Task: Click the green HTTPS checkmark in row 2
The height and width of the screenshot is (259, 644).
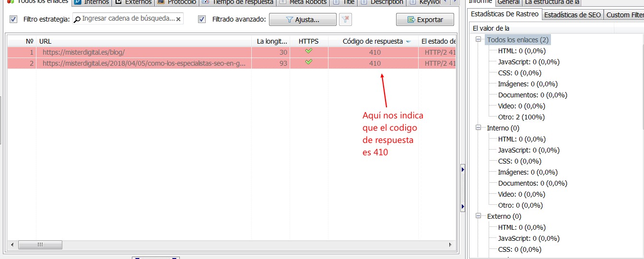Action: (309, 62)
